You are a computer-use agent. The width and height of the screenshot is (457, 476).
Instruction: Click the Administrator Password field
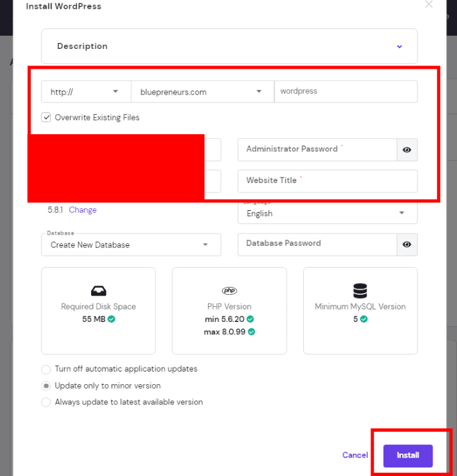tap(318, 149)
